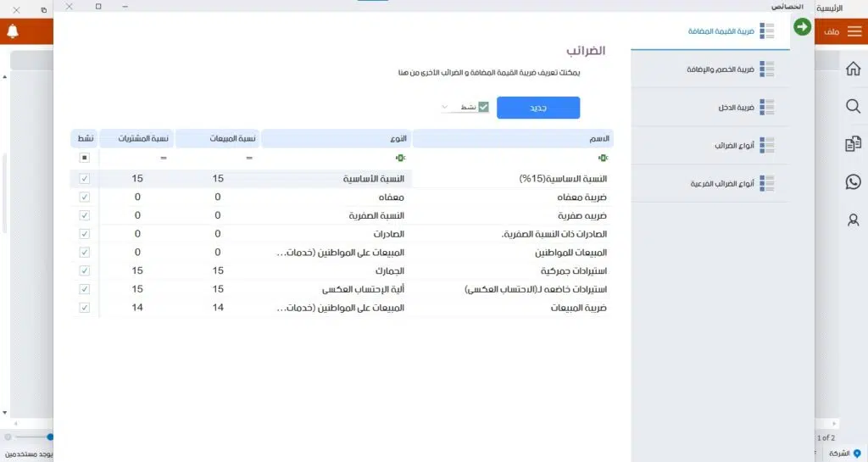Click the الشركة label in the status bar
This screenshot has width=868, height=462.
point(839,454)
